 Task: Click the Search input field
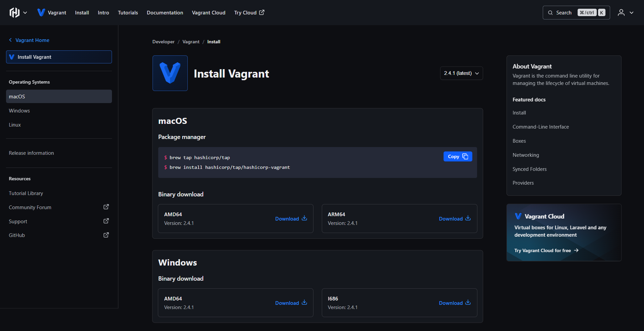576,13
